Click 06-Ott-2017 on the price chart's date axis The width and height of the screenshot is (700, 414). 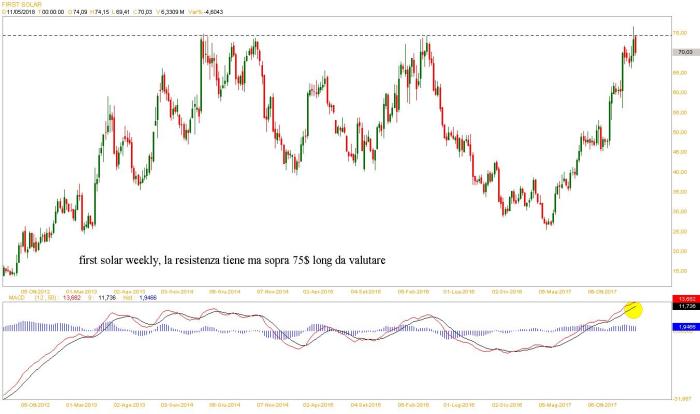[602, 292]
